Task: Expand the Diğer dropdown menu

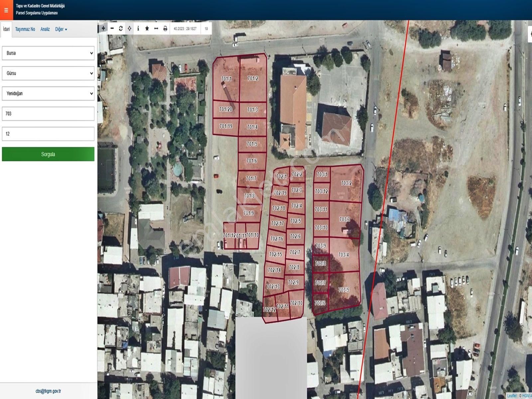Action: click(61, 29)
